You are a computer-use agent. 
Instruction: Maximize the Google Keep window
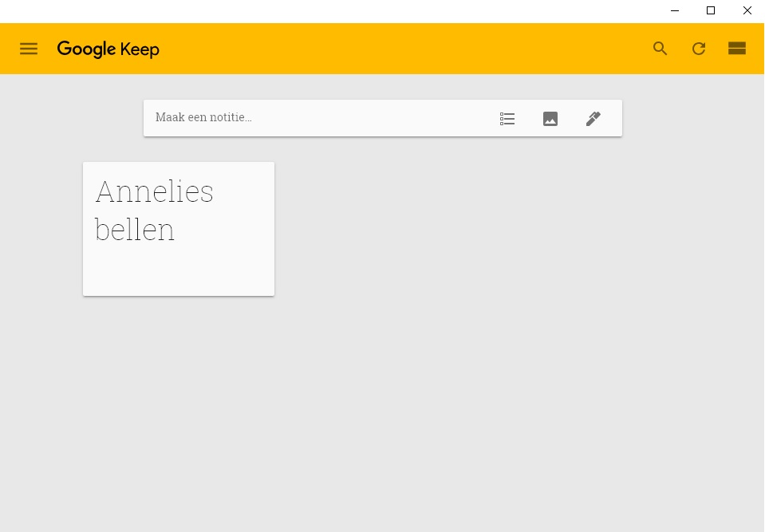711,10
